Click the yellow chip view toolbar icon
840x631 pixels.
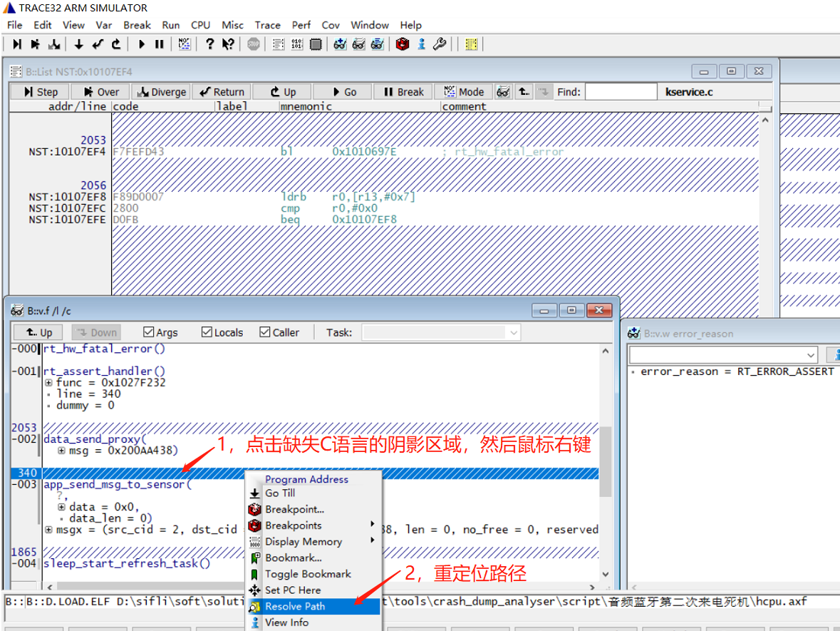[x=472, y=44]
